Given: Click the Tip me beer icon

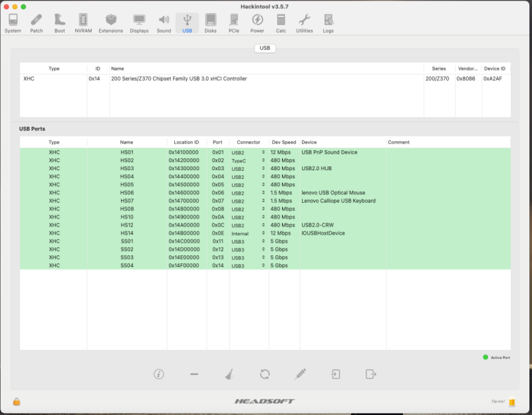Looking at the screenshot, I should click(511, 402).
